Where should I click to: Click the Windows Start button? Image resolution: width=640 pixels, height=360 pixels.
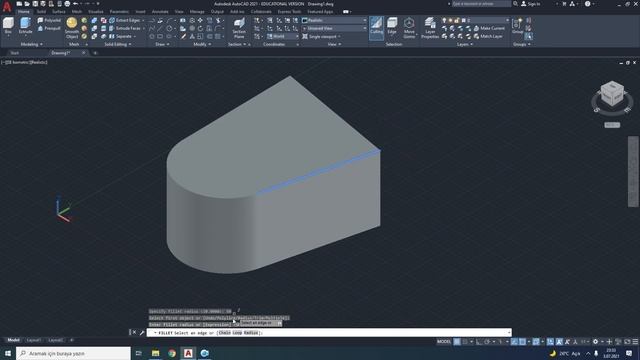pyautogui.click(x=8, y=353)
